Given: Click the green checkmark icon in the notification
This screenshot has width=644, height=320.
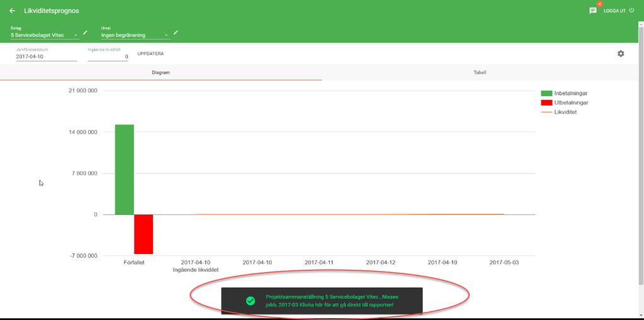Looking at the screenshot, I should coord(250,301).
